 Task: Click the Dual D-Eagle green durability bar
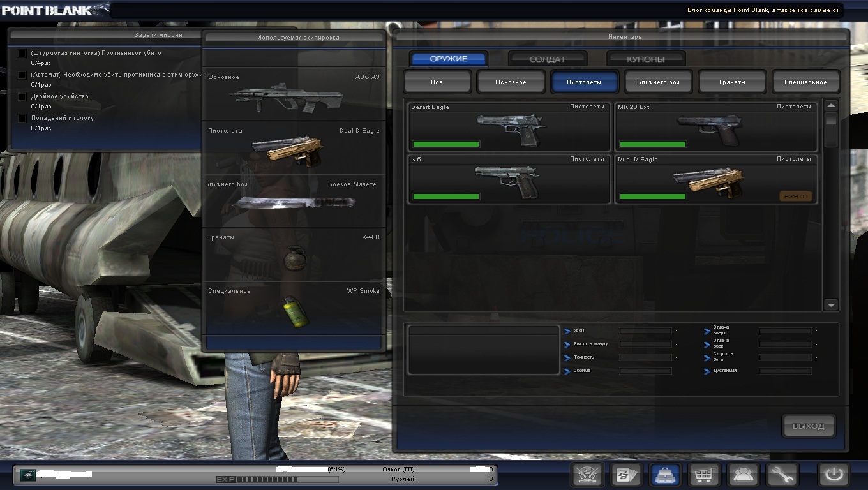(652, 197)
